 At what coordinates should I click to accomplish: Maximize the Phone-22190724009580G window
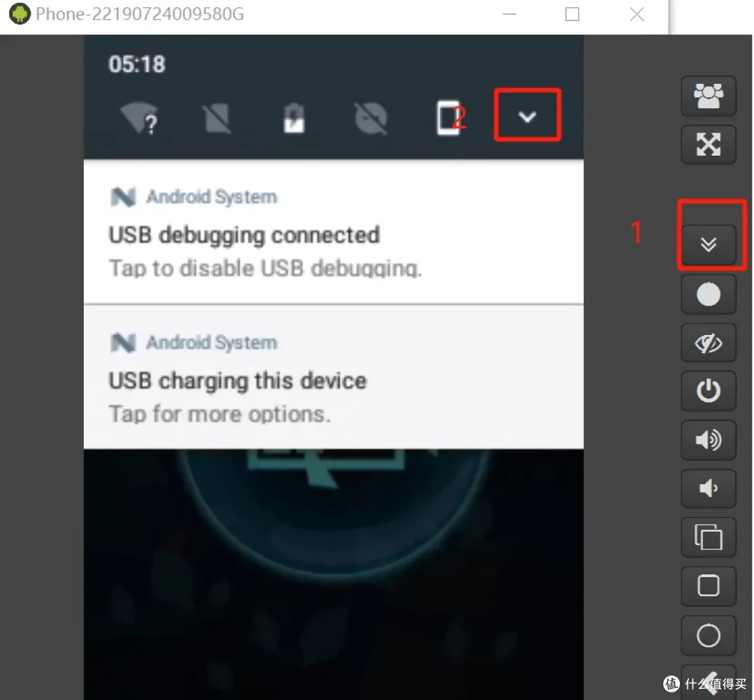572,14
